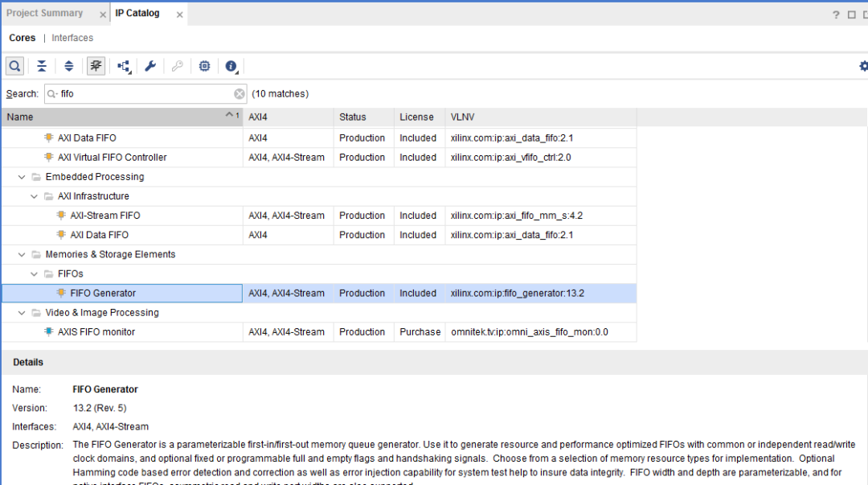Image resolution: width=868 pixels, height=485 pixels.
Task: Click the chip Compatible Families icon
Action: pyautogui.click(x=204, y=66)
